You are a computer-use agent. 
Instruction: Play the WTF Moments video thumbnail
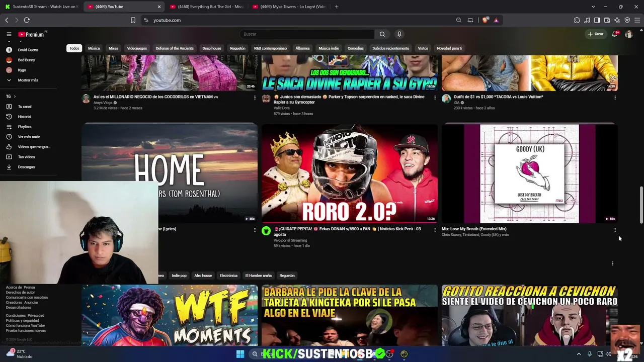point(170,316)
